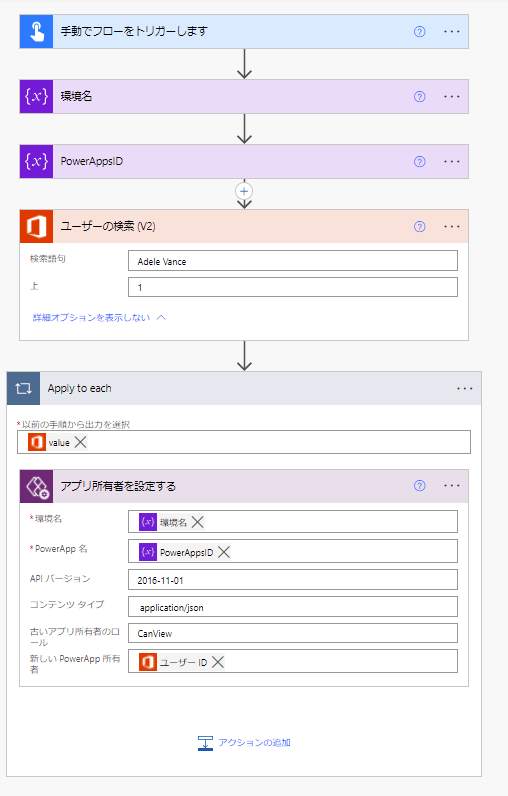Open ellipsis menu of the PowerAppsID step

click(x=452, y=161)
